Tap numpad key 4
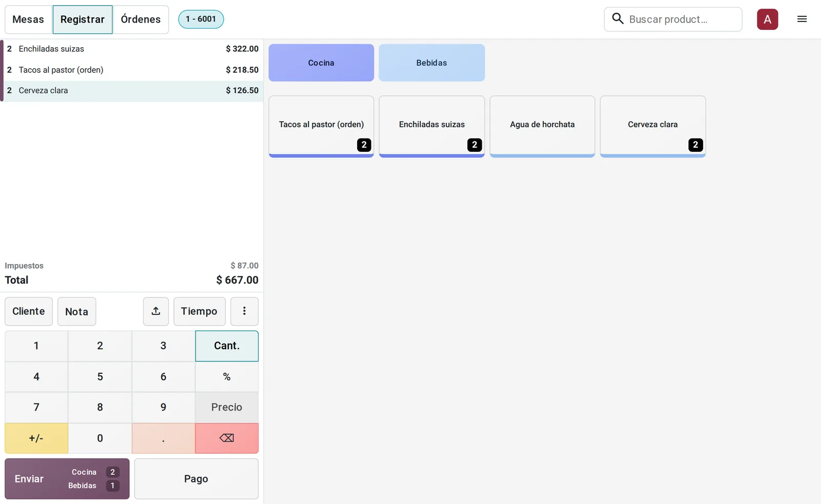The width and height of the screenshot is (821, 504). pyautogui.click(x=36, y=377)
